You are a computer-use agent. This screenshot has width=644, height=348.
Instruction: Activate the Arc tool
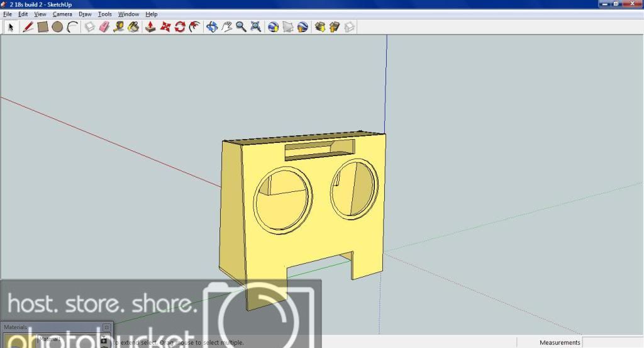[x=72, y=27]
